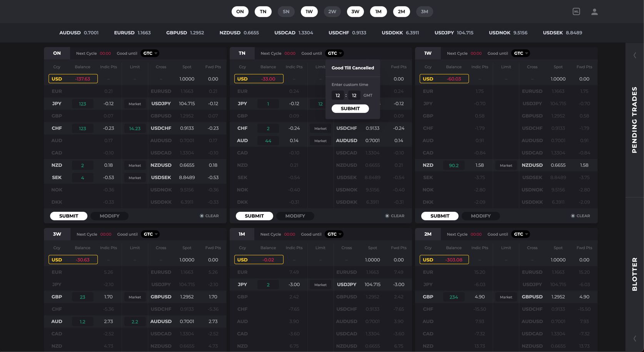Open the GTC dropdown in 2M panel
Screen dimensions: 644x352
521,234
